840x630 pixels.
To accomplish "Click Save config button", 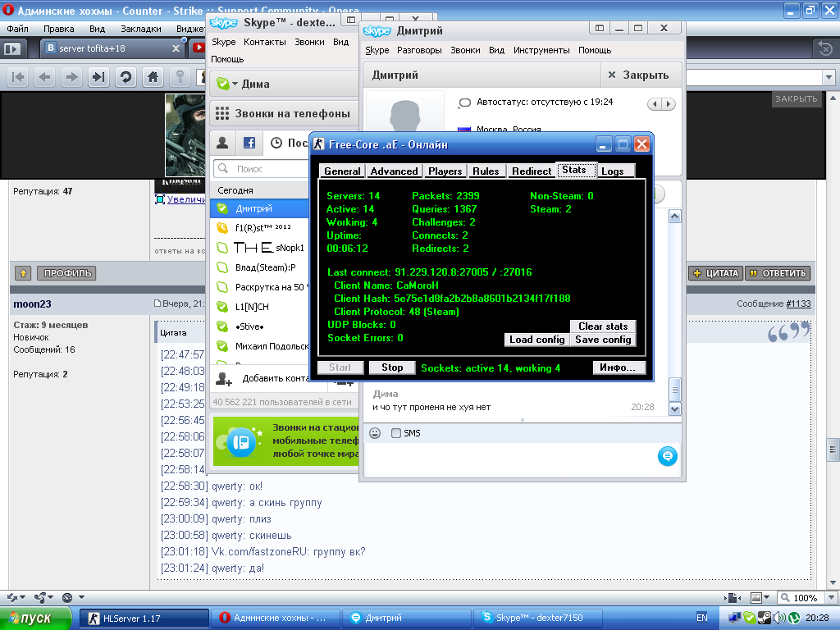I will [603, 340].
